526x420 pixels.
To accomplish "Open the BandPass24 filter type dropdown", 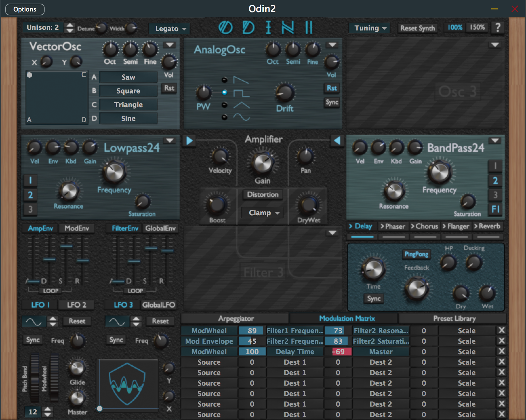I will [495, 141].
